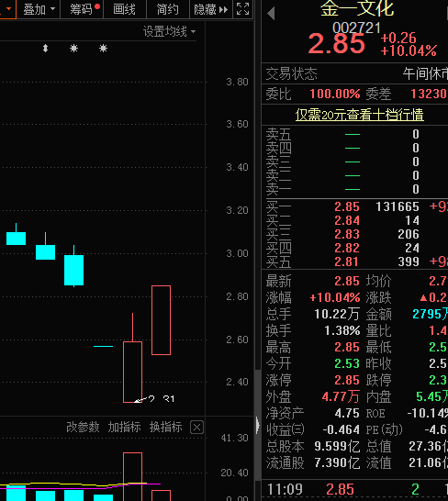Click 收益(三) value -0.464
The width and height of the screenshot is (448, 501).
click(342, 429)
